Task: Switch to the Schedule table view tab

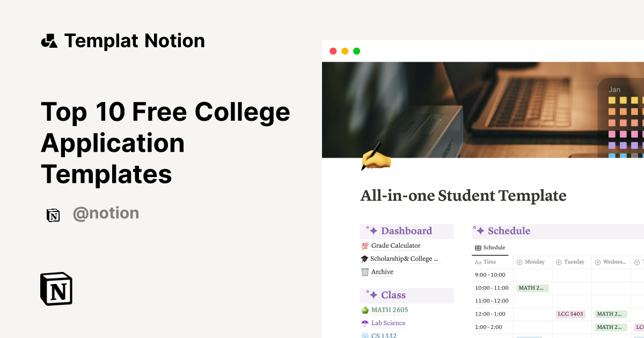Action: tap(490, 247)
